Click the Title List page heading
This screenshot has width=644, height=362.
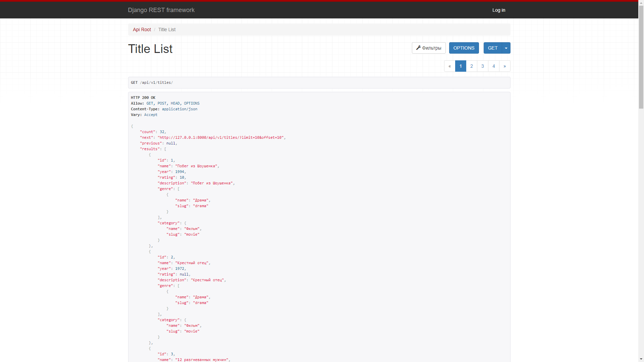point(150,49)
